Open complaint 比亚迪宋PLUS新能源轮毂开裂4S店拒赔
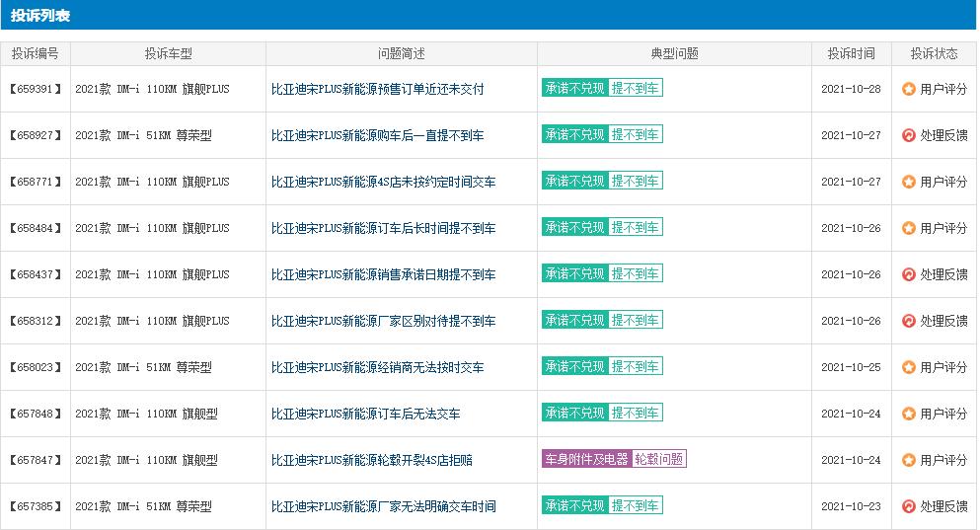This screenshot has height=530, width=980. 372,460
